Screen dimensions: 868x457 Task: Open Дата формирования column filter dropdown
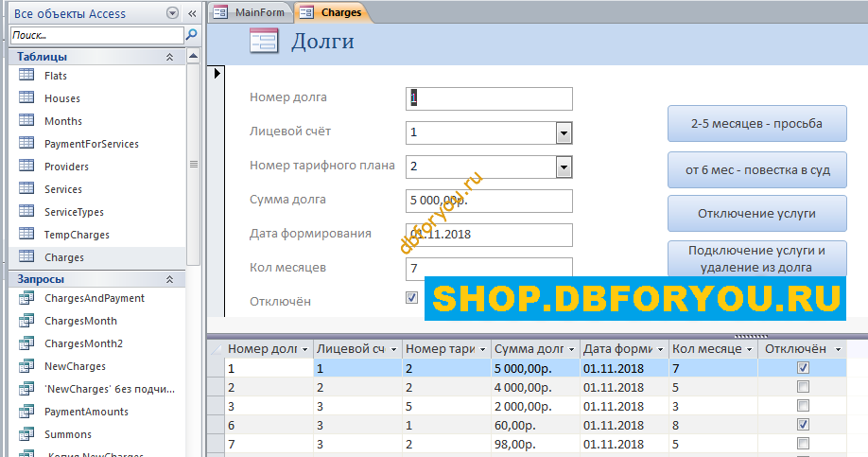click(660, 349)
